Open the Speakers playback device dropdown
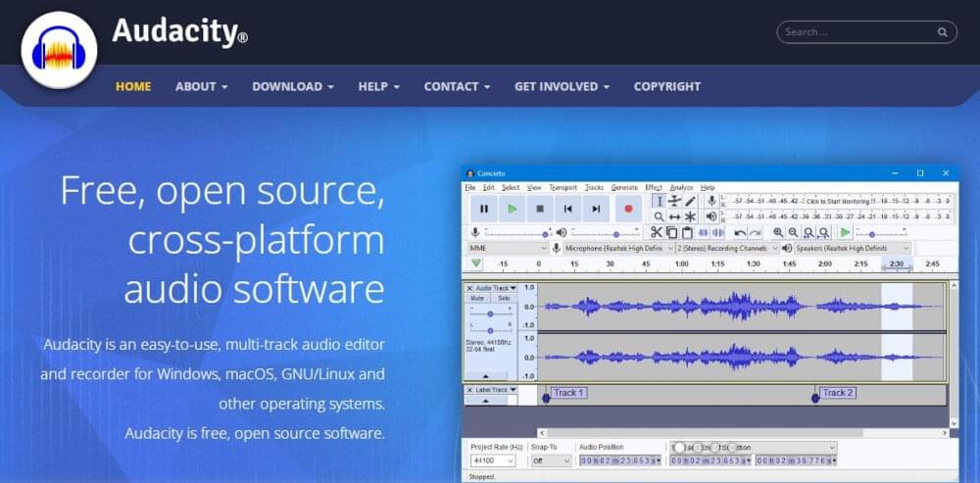980x483 pixels. pos(853,248)
